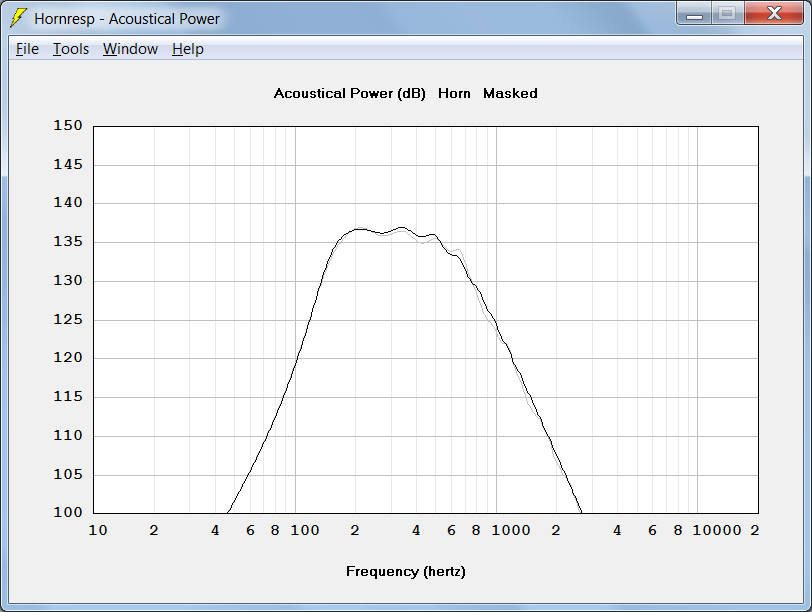Click the 1000 frequency axis label
812x612 pixels.
pyautogui.click(x=511, y=530)
